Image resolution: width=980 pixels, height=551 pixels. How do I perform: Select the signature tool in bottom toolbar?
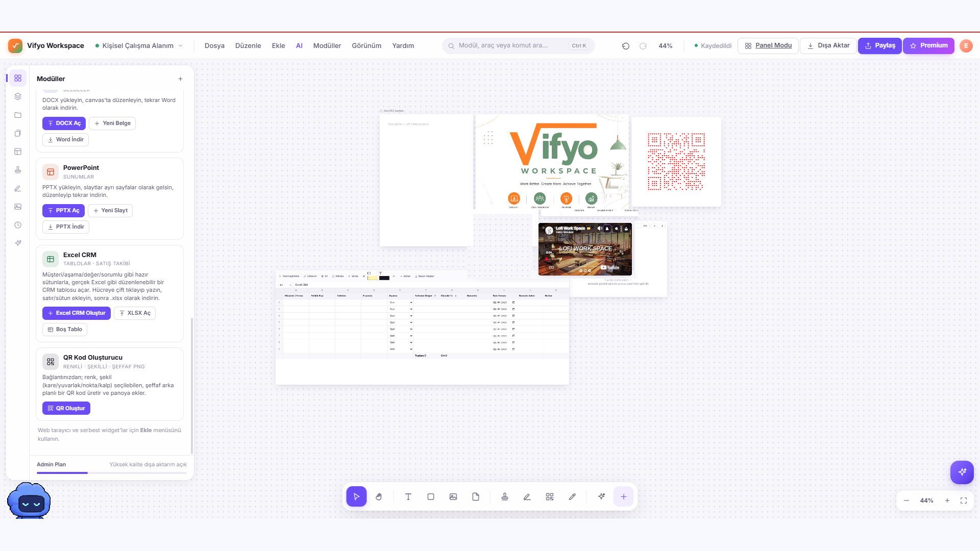[527, 496]
